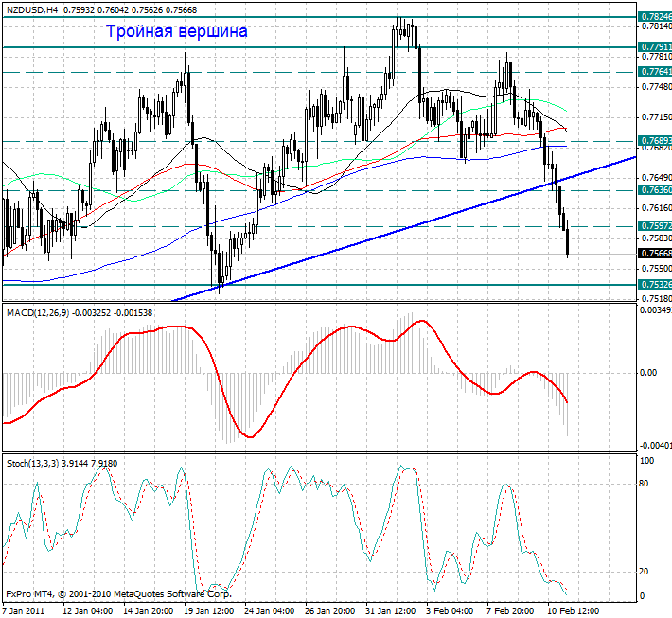
Task: Click the 24 Jan 04:00 time label
Action: coord(270,610)
